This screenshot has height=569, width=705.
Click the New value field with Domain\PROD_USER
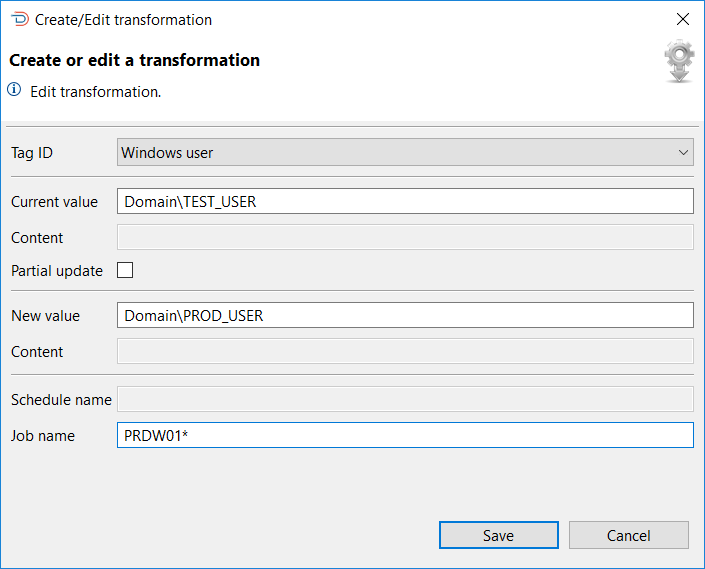pos(405,315)
